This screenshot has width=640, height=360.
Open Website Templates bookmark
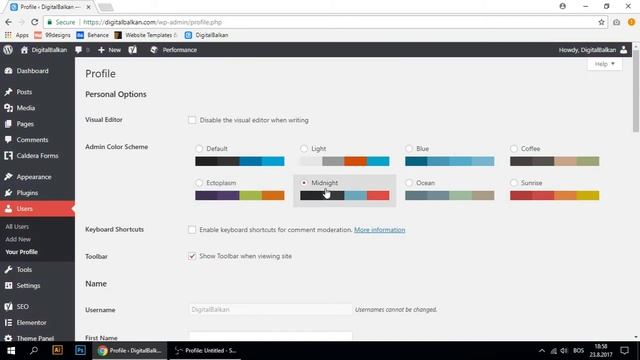click(x=145, y=35)
